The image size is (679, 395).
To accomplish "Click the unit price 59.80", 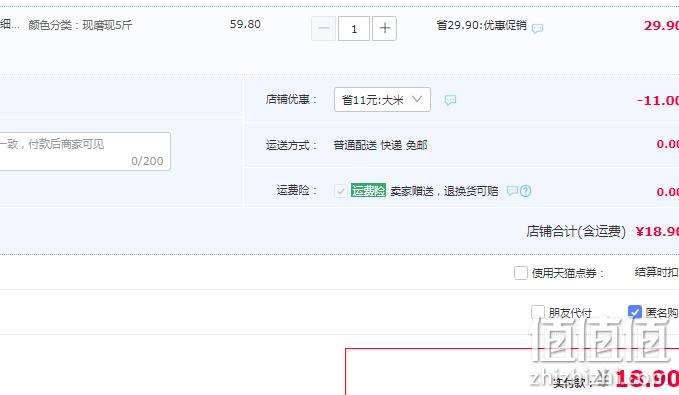I will 245,24.
